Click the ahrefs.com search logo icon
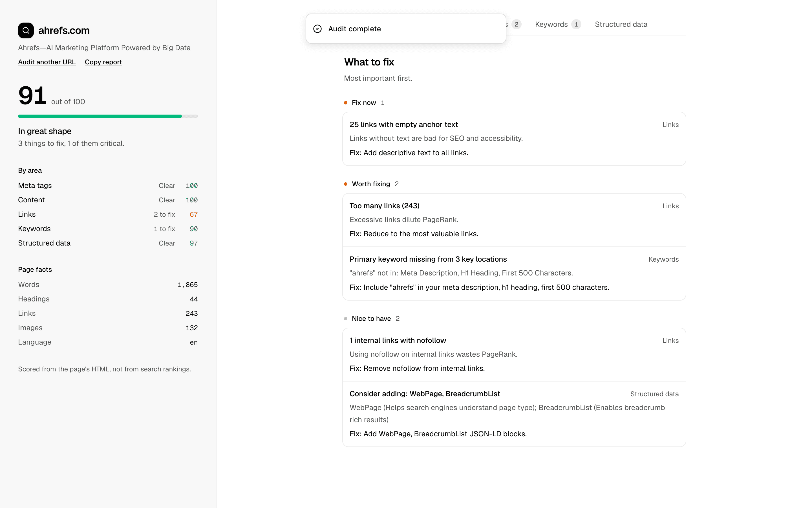 (x=26, y=30)
